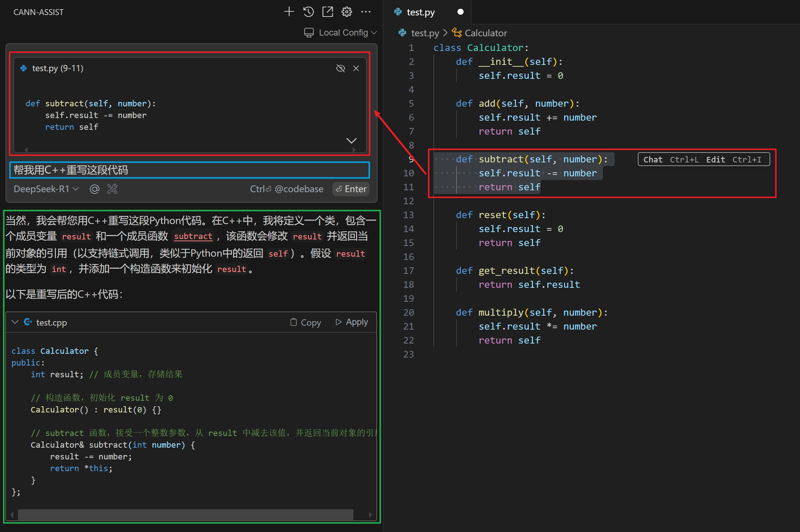
Task: Click the @ mention context icon
Action: [x=94, y=189]
